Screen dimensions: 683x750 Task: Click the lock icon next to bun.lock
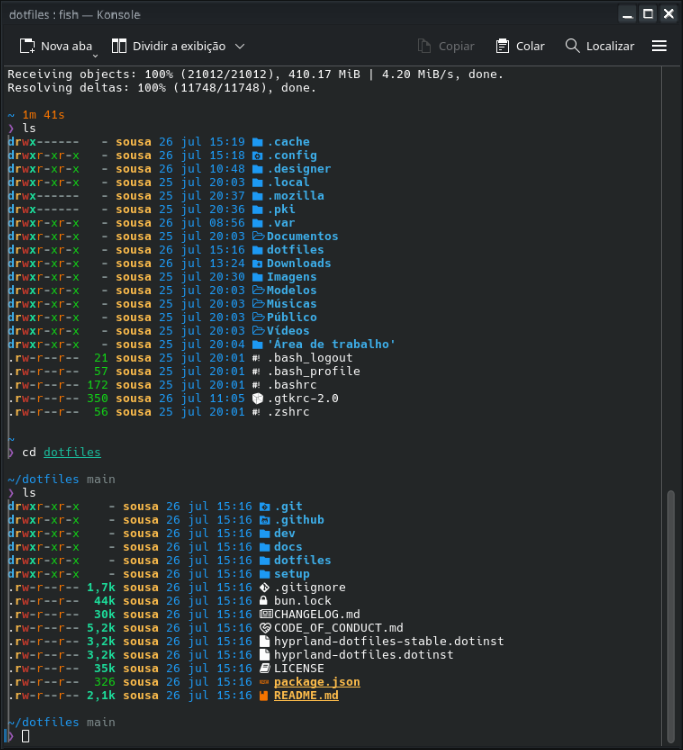click(x=264, y=601)
